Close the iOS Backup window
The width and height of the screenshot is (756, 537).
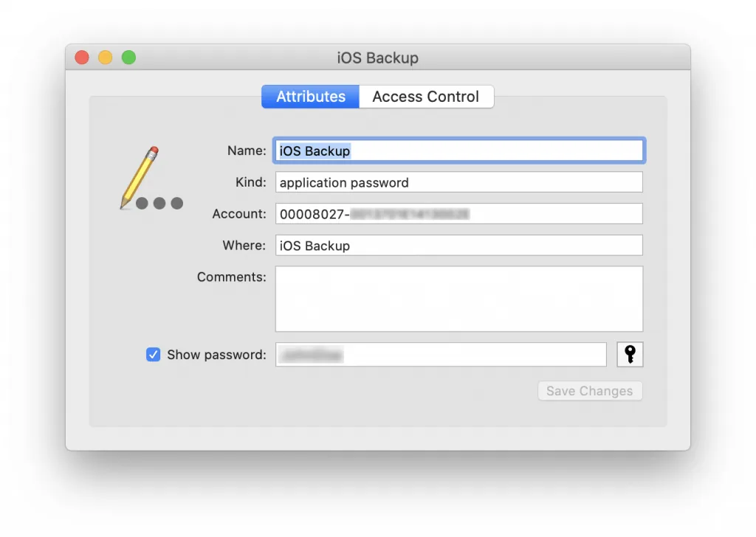(82, 58)
